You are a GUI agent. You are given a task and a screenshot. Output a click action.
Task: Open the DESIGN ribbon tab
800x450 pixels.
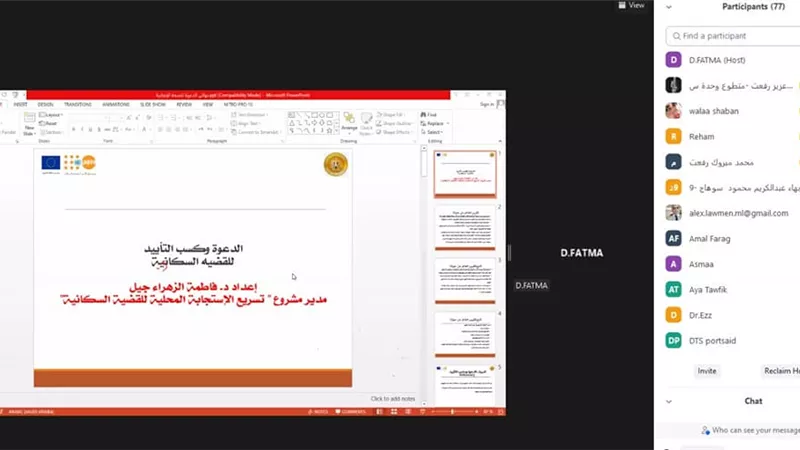pyautogui.click(x=45, y=104)
